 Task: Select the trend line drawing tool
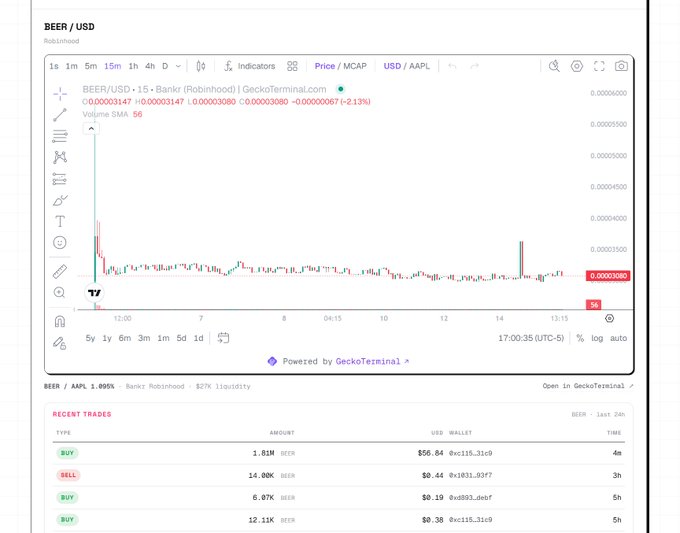click(x=60, y=115)
